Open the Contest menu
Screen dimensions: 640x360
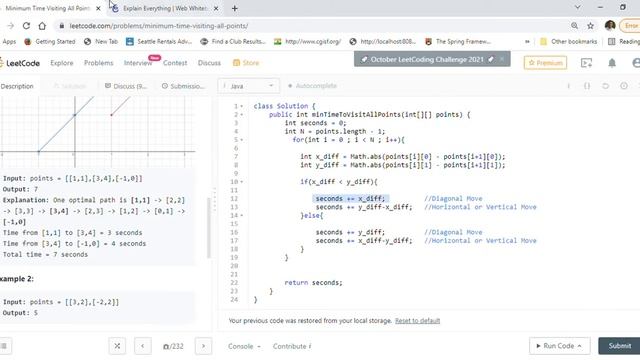175,63
